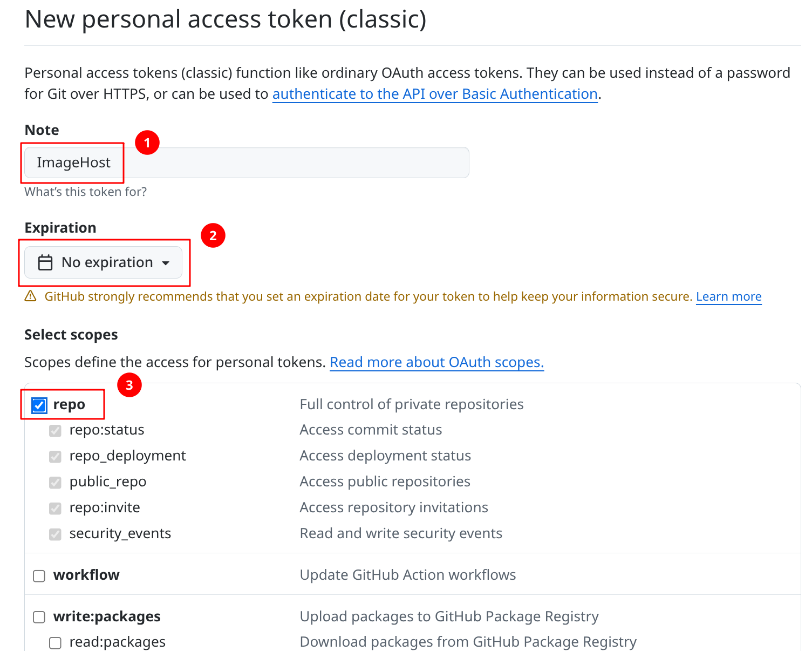The image size is (812, 651).
Task: Toggle the public_repo sub-scope checkbox
Action: pos(55,483)
